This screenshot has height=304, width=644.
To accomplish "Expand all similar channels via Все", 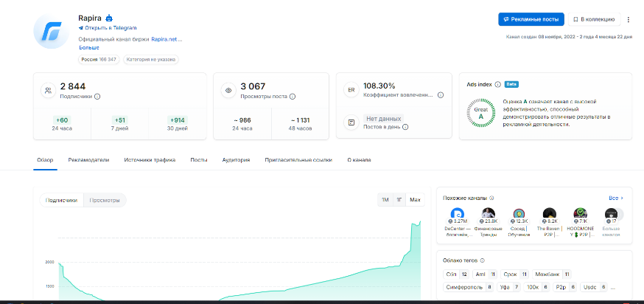I will 616,198.
